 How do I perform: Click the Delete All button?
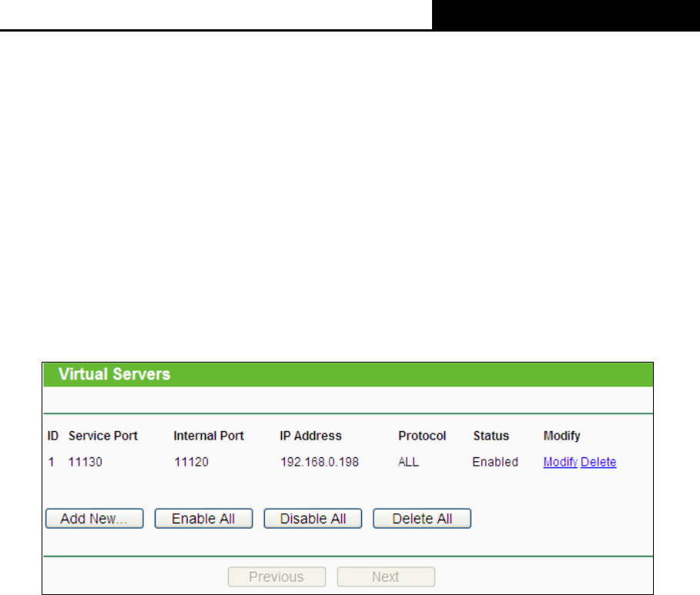pos(422,518)
